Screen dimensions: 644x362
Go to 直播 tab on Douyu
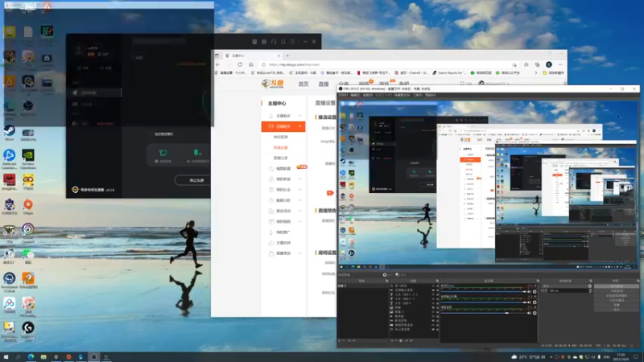coord(324,84)
